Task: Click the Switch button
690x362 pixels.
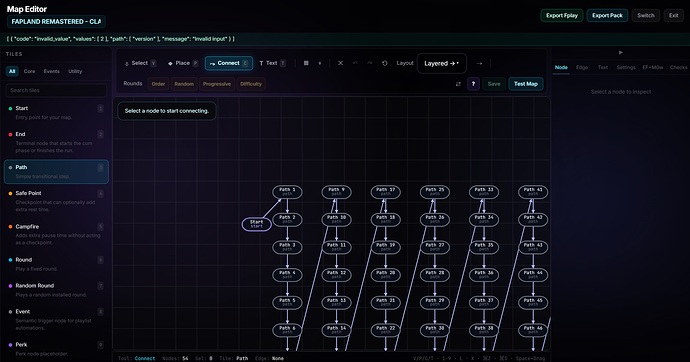Action: click(646, 15)
